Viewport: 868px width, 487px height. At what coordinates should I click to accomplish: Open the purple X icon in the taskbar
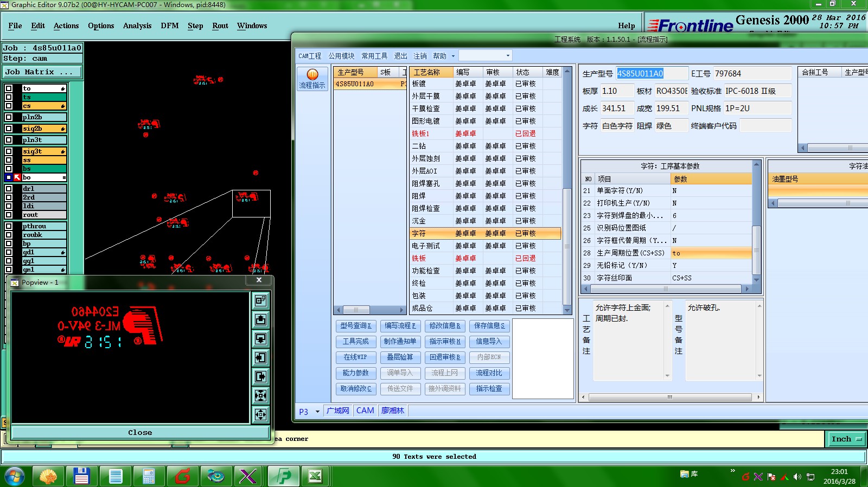248,477
